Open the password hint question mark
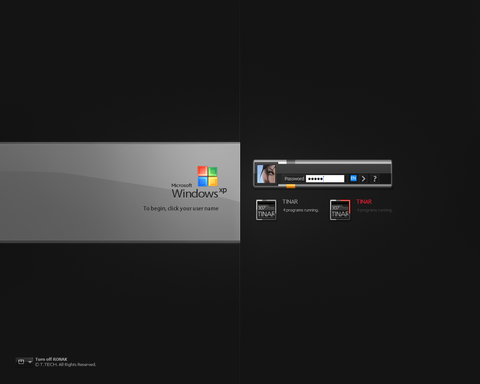Image resolution: width=480 pixels, height=384 pixels. [375, 179]
